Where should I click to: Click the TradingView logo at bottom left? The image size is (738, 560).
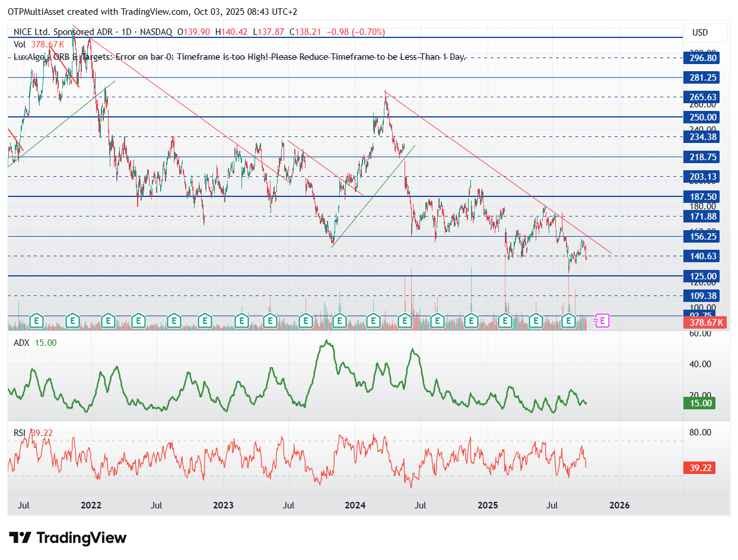click(x=68, y=538)
